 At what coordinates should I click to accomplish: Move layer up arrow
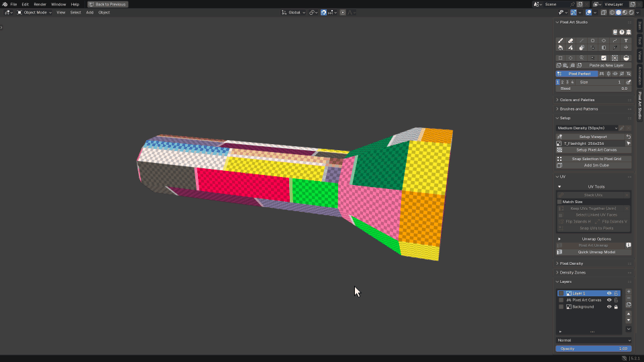tap(629, 314)
